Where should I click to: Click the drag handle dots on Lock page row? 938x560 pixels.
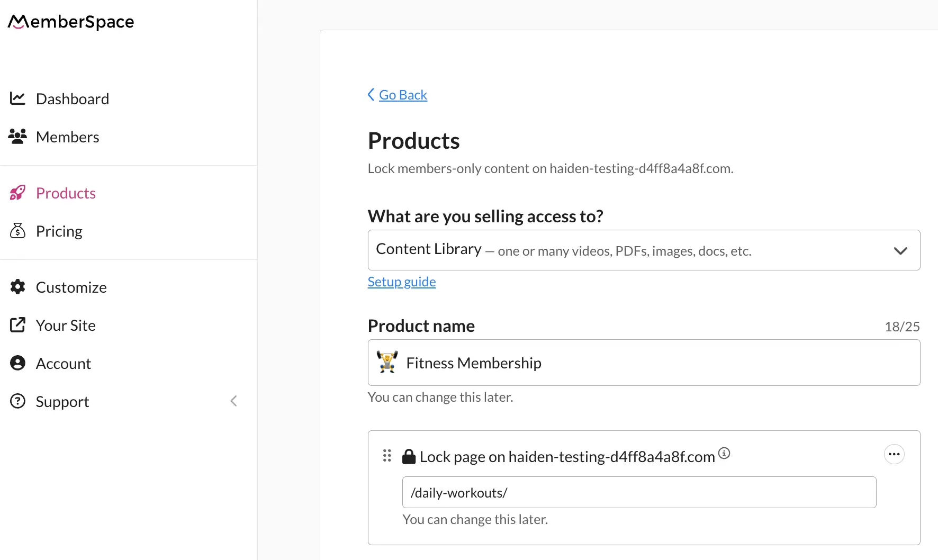point(387,456)
